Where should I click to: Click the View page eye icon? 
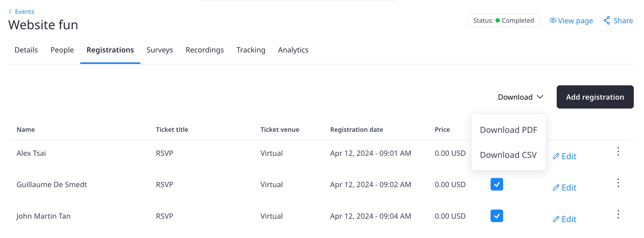pyautogui.click(x=553, y=21)
